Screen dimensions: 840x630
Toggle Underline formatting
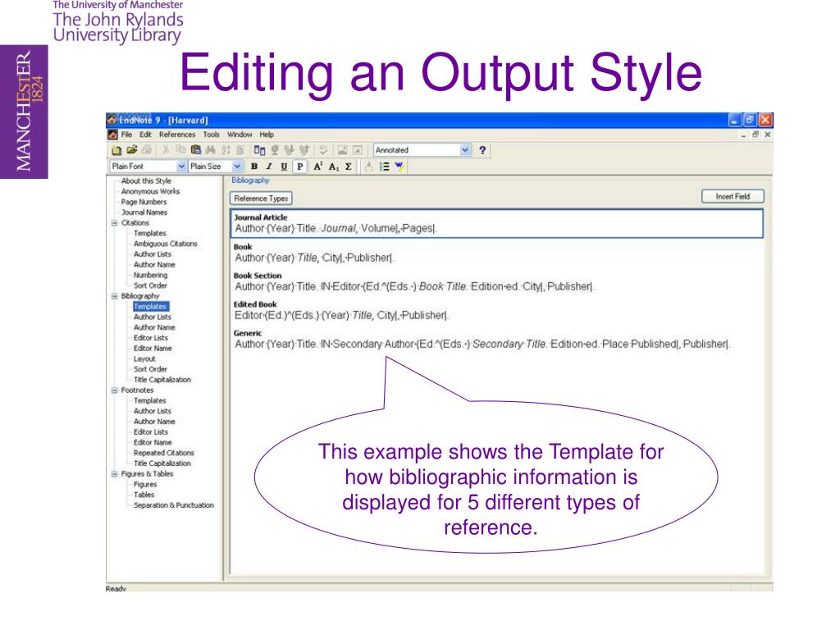click(x=284, y=165)
